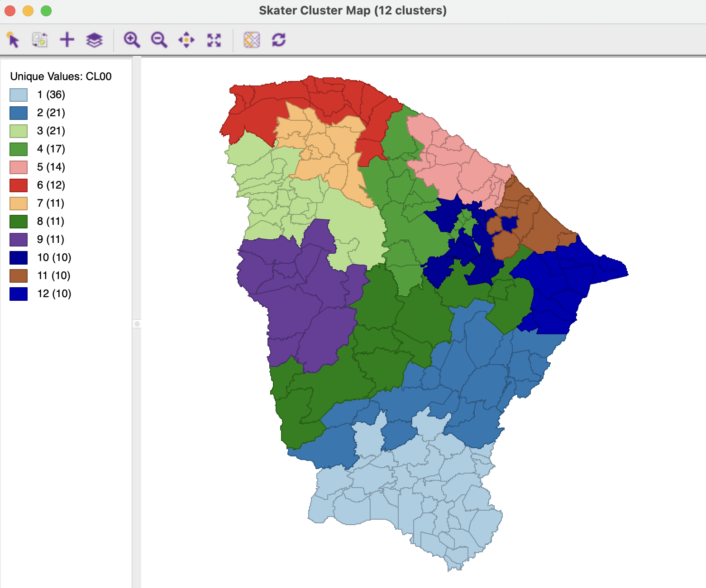This screenshot has width=706, height=588.
Task: Select legend label '12 (10)'
Action: (x=54, y=294)
